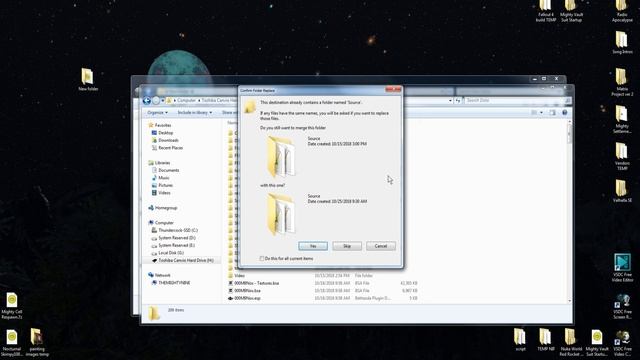This screenshot has width=640, height=360.
Task: Select the 000MNNox - Textures.bsa file
Action: click(x=256, y=283)
